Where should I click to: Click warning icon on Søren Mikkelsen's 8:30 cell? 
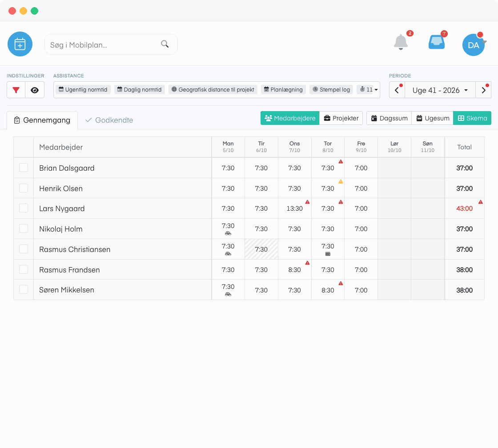(x=341, y=283)
